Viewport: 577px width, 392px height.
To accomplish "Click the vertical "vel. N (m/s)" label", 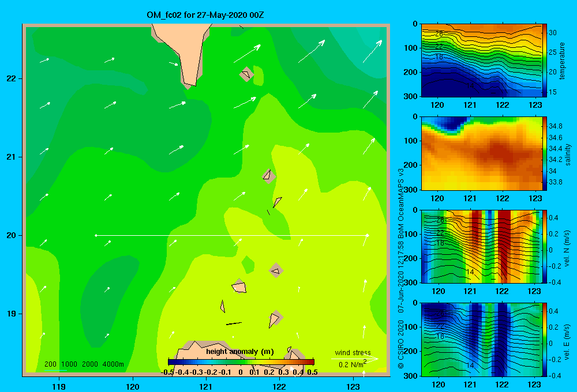I will tap(567, 248).
